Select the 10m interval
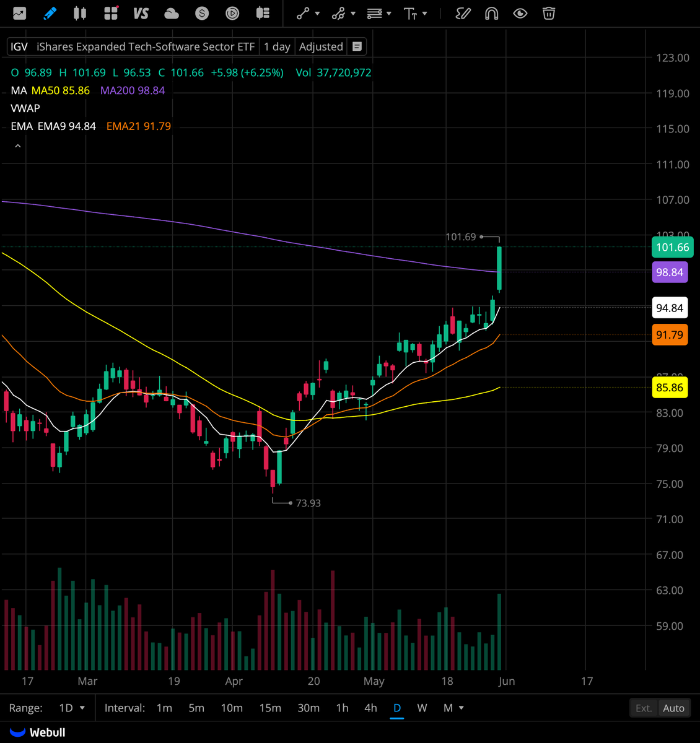This screenshot has width=700, height=743. click(232, 708)
